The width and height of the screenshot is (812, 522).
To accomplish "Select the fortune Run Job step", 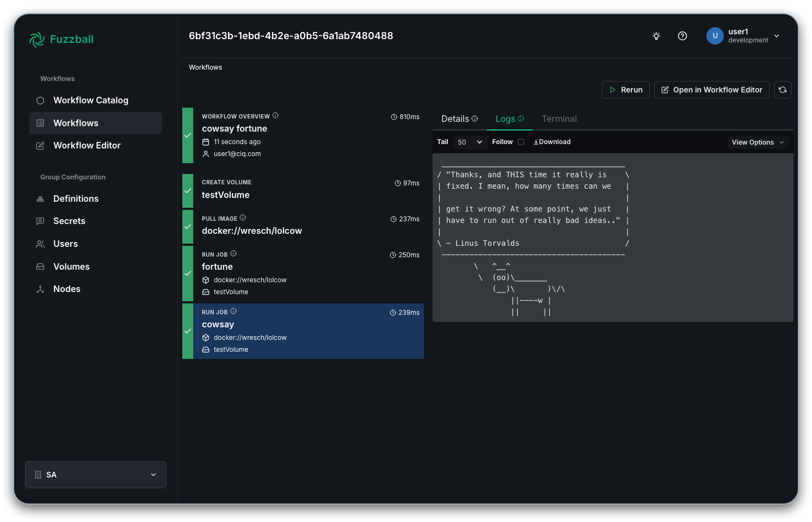I will 303,274.
